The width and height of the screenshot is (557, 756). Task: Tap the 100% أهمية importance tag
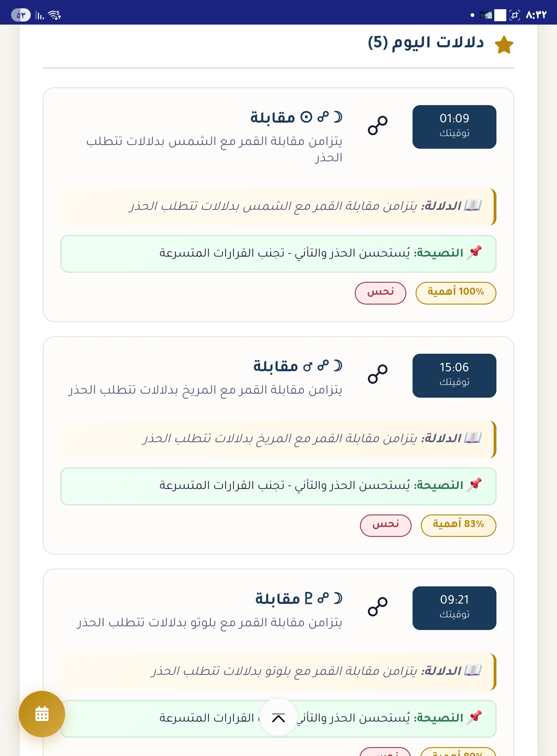(456, 293)
